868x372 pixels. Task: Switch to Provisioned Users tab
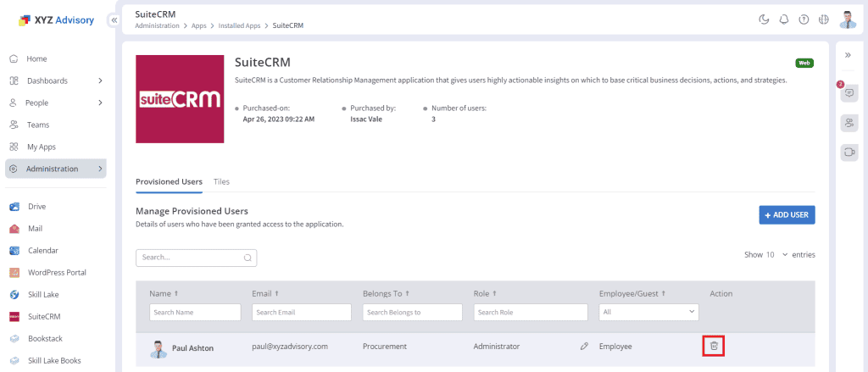(x=169, y=181)
